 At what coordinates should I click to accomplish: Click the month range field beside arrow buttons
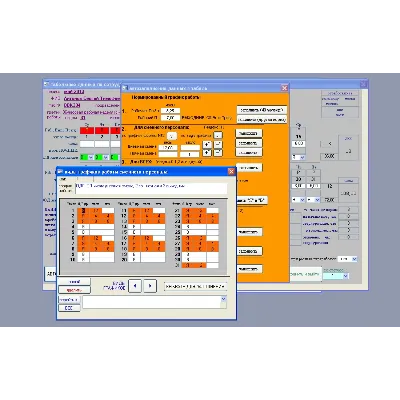(x=195, y=286)
